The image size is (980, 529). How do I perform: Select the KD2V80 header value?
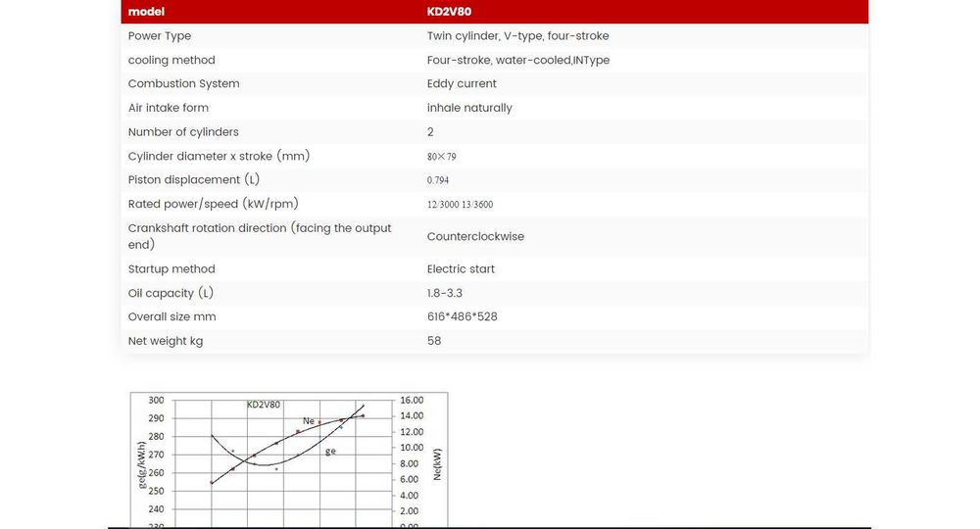tap(450, 11)
